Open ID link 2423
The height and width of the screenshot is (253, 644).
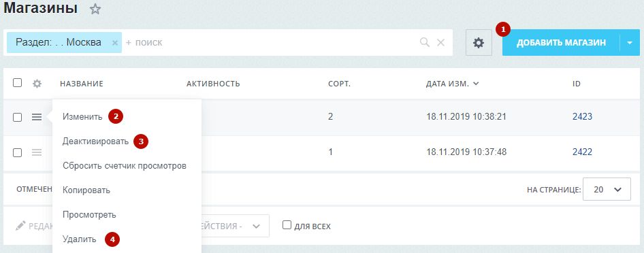click(583, 117)
